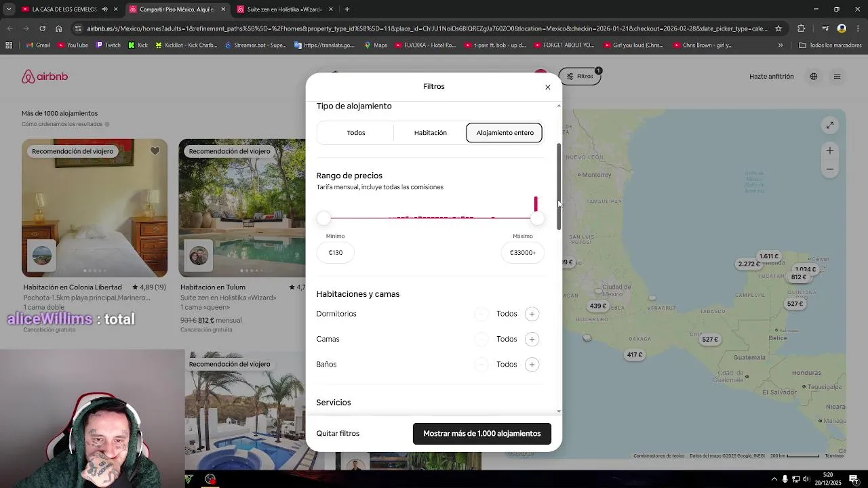Image resolution: width=868 pixels, height=488 pixels.
Task: Click the minimum price slider handle
Action: pos(323,218)
